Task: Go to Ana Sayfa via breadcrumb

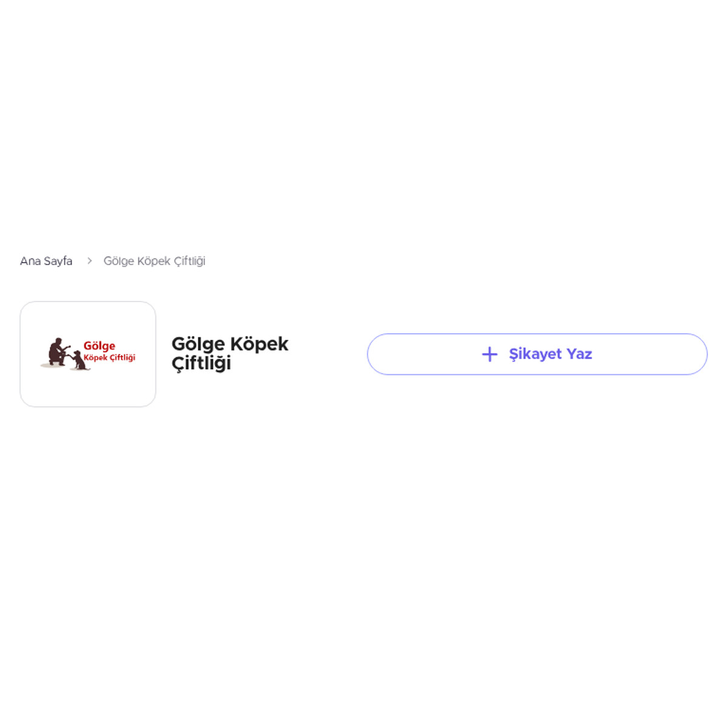Action: [x=46, y=261]
